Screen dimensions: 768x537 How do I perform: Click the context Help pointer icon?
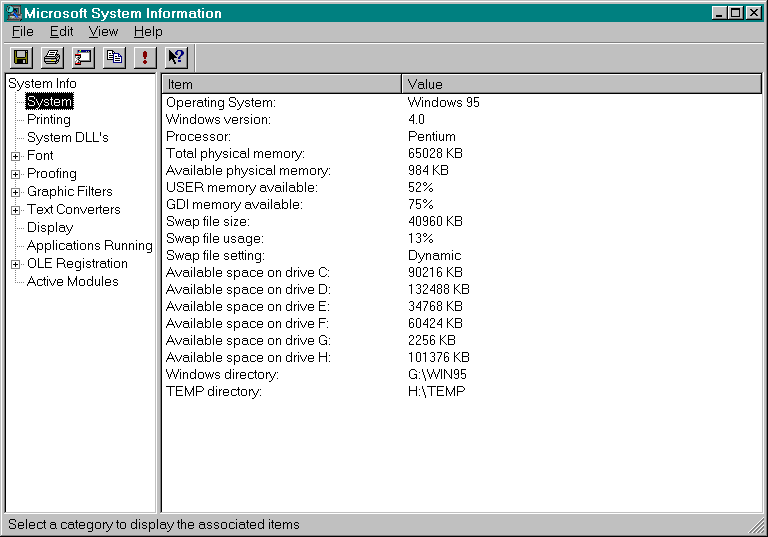tap(176, 58)
